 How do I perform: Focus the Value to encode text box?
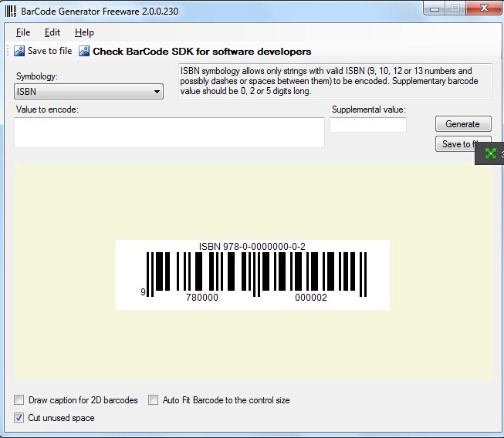(x=169, y=133)
